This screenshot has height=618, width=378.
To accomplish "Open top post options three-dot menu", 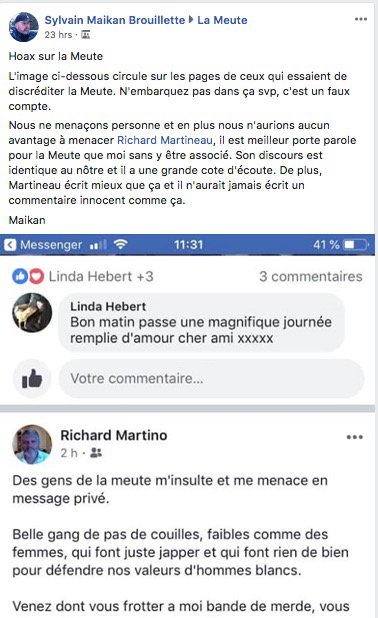I will (361, 19).
